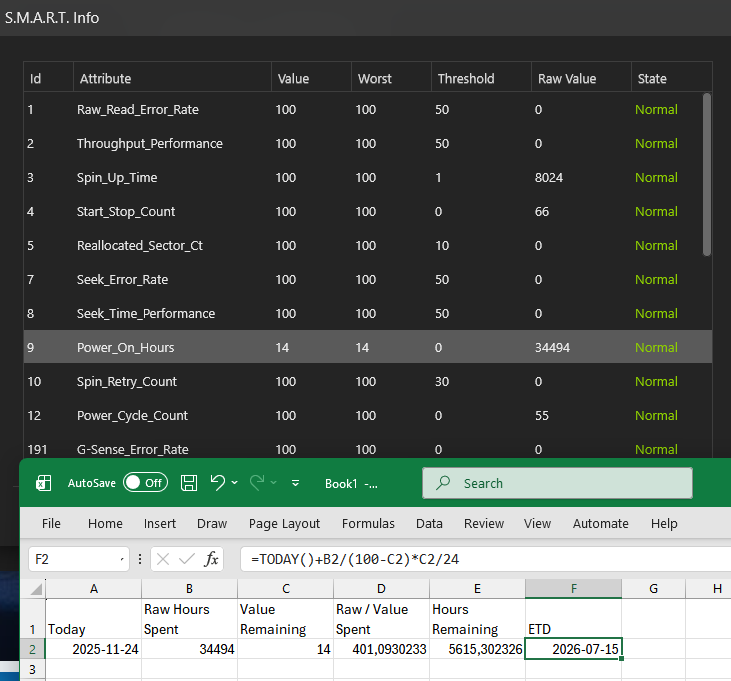Select the Power_Cycle_Count row
Screen dimensions: 731x681
(x=367, y=415)
